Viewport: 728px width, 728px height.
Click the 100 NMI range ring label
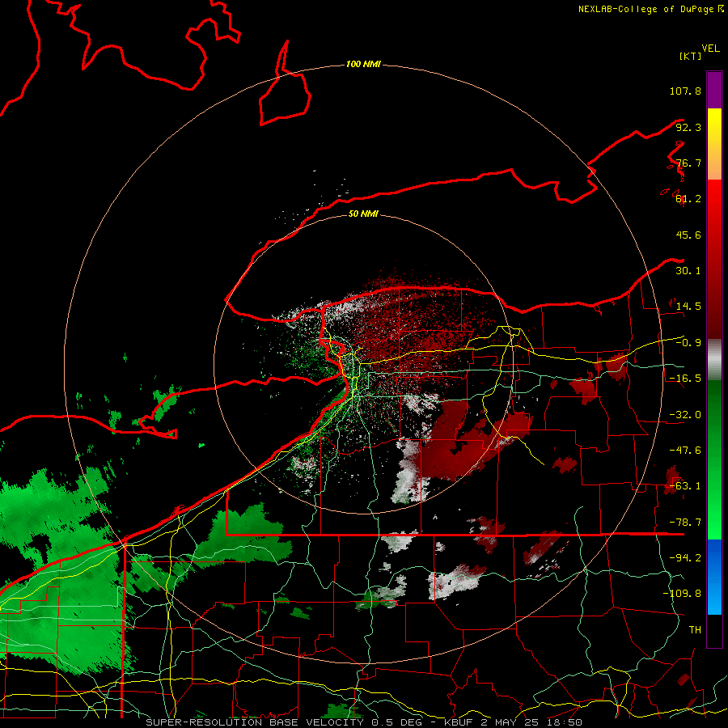[363, 64]
